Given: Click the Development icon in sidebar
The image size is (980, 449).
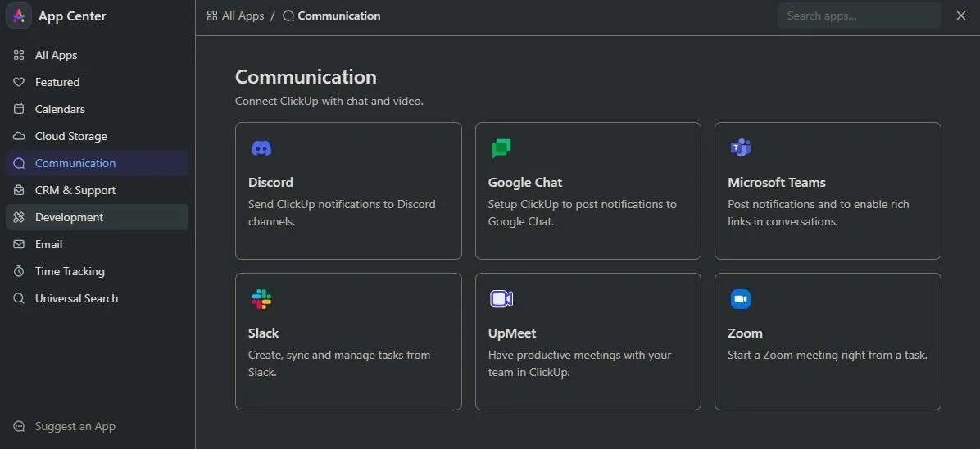Looking at the screenshot, I should [19, 217].
